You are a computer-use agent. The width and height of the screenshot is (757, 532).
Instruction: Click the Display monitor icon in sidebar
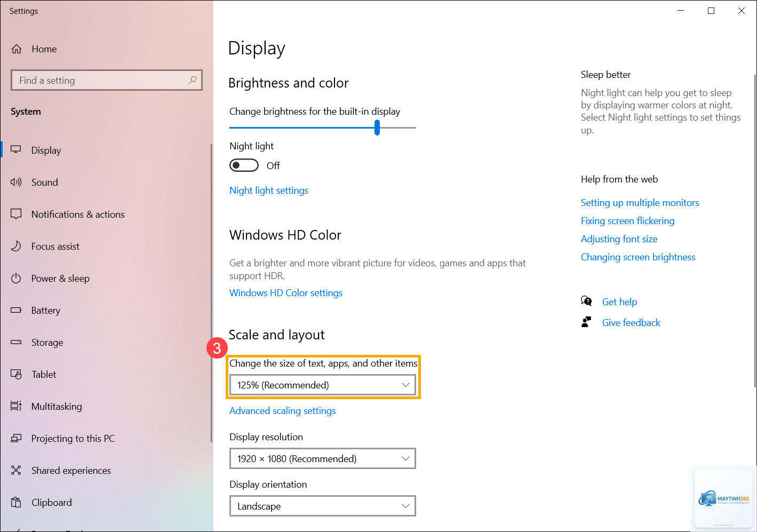(x=16, y=150)
